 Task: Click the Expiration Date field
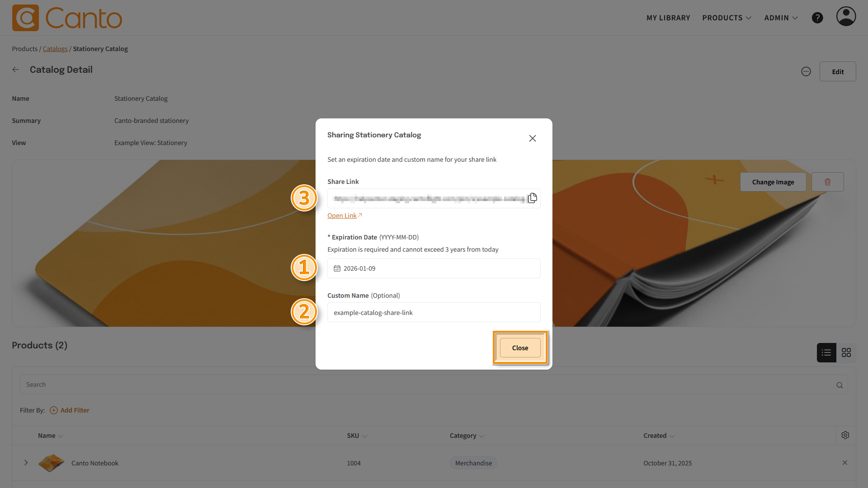434,268
